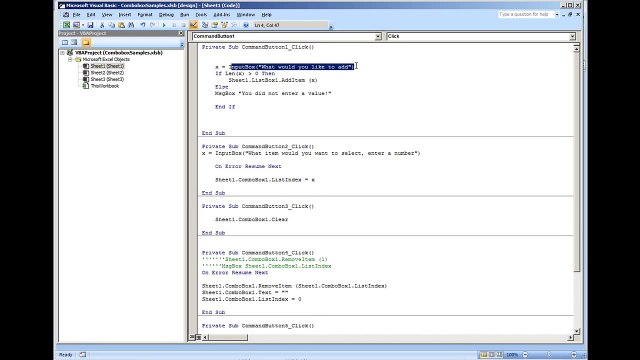Click the Properties Window toolbar icon
The height and width of the screenshot is (360, 640).
point(215,25)
